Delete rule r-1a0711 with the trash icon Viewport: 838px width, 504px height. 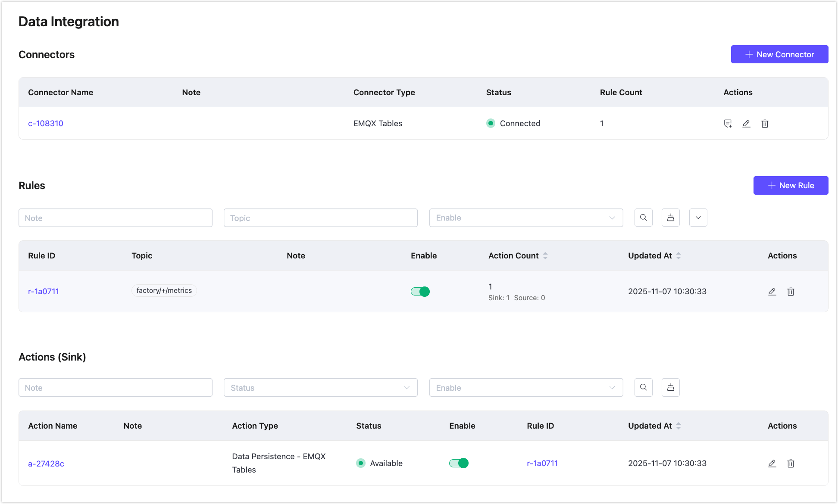[x=791, y=292]
